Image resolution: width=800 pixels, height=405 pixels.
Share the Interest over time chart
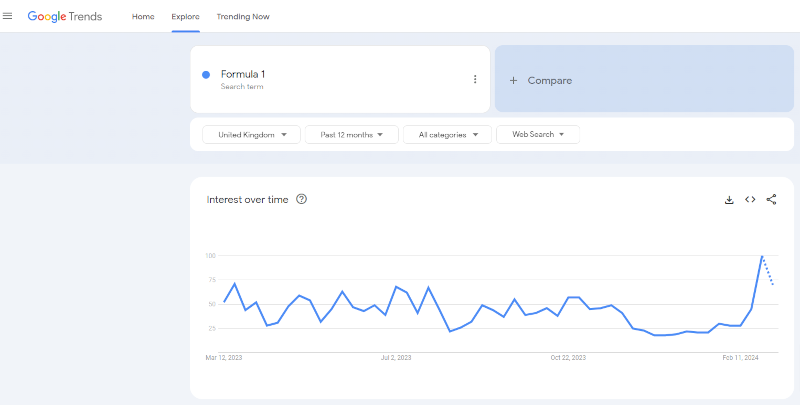tap(771, 199)
